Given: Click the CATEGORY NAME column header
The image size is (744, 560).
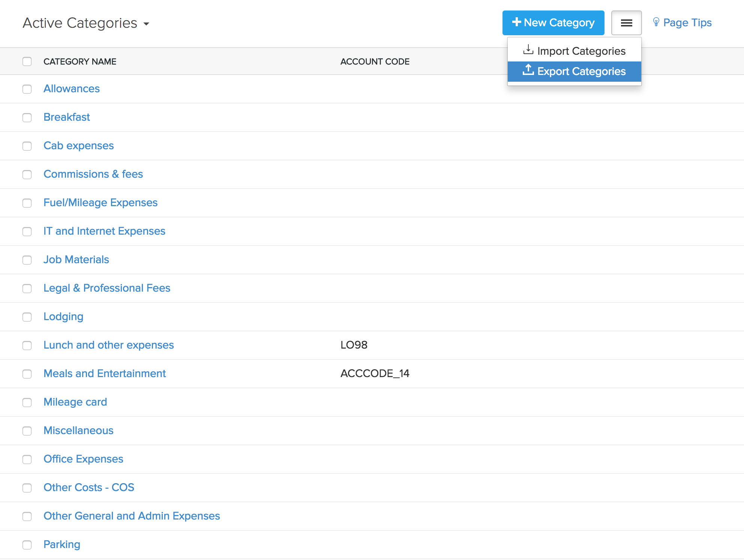Looking at the screenshot, I should 80,61.
